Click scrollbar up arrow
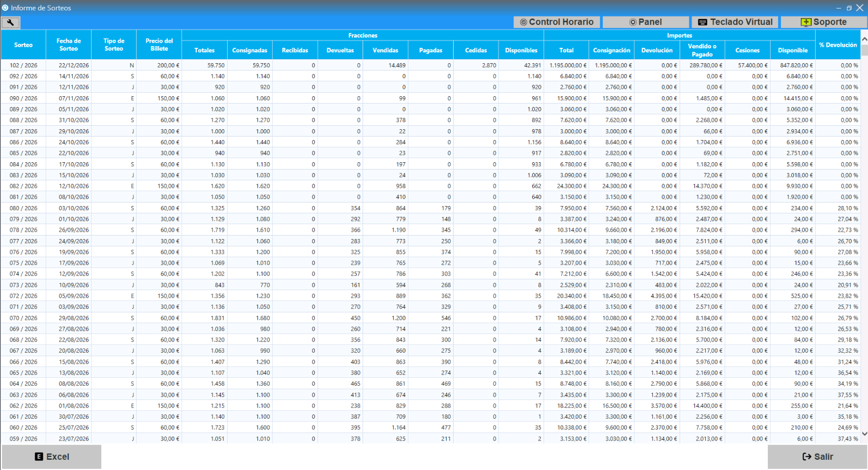Screen dimensions: 868x470 [x=864, y=39]
